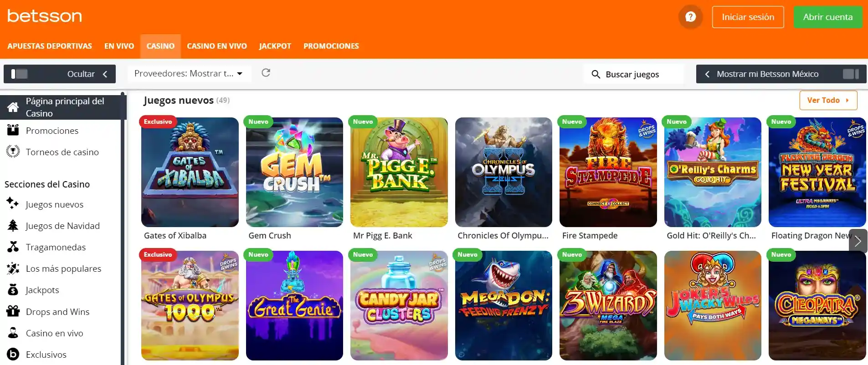This screenshot has width=868, height=365.
Task: Click chevron beside Mostrar mi Betsson México
Action: tap(707, 74)
